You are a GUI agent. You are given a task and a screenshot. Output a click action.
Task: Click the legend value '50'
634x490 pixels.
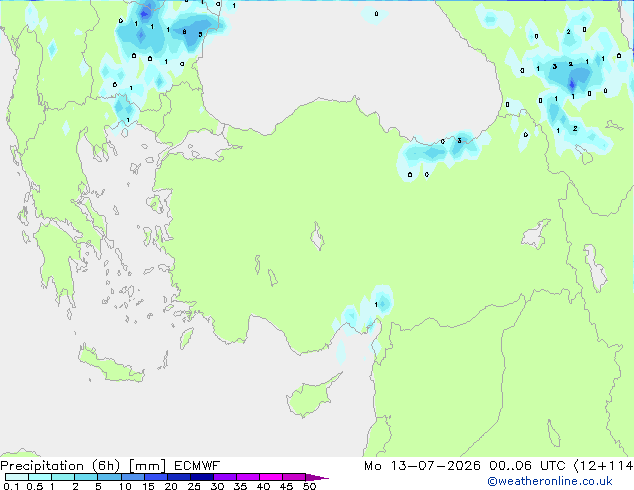click(309, 486)
